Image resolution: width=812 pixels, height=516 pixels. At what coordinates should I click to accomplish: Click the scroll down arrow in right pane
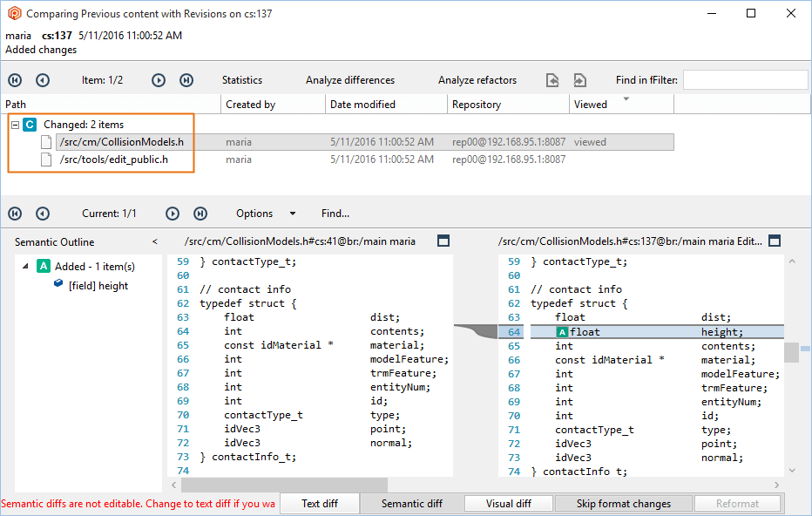click(x=792, y=471)
